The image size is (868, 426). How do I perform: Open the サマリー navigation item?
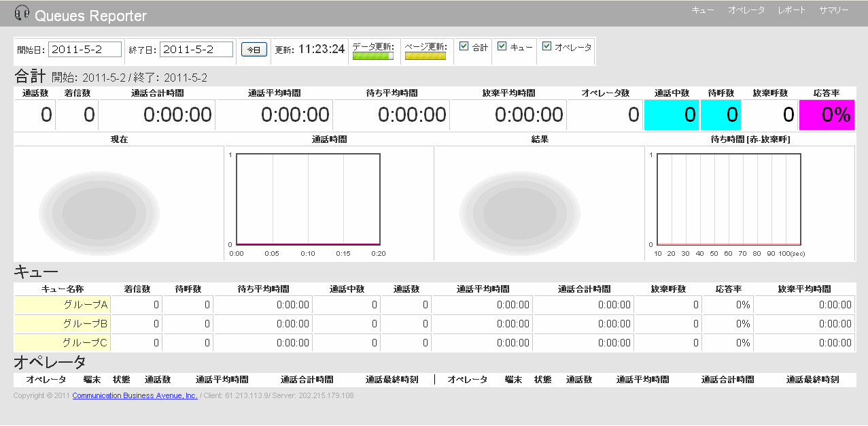coord(833,10)
